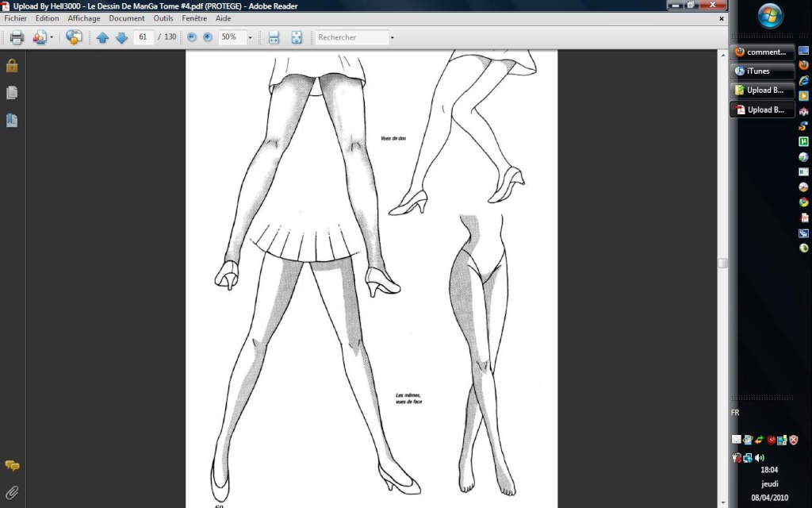The width and height of the screenshot is (812, 508).
Task: Open the Fenêtre menu
Action: (194, 18)
